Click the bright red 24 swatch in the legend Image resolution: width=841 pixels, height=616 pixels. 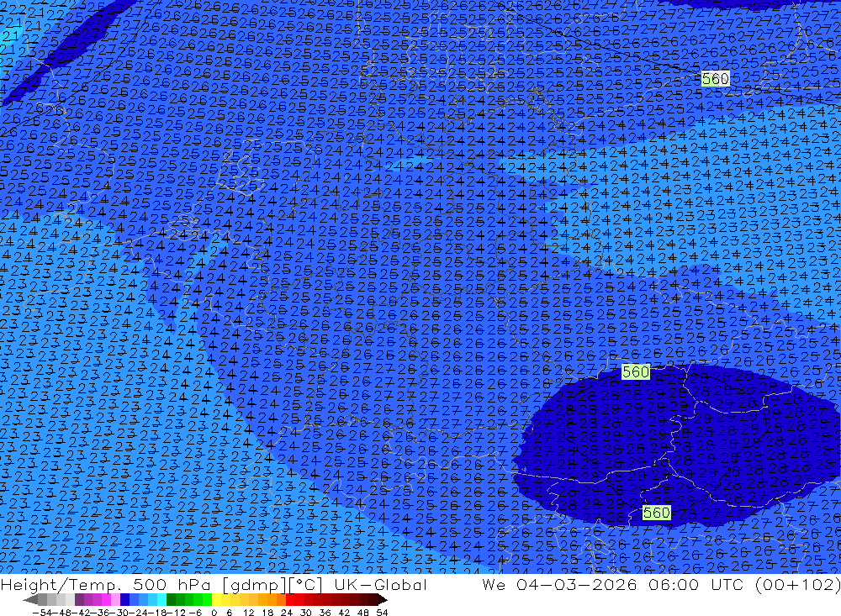click(290, 600)
